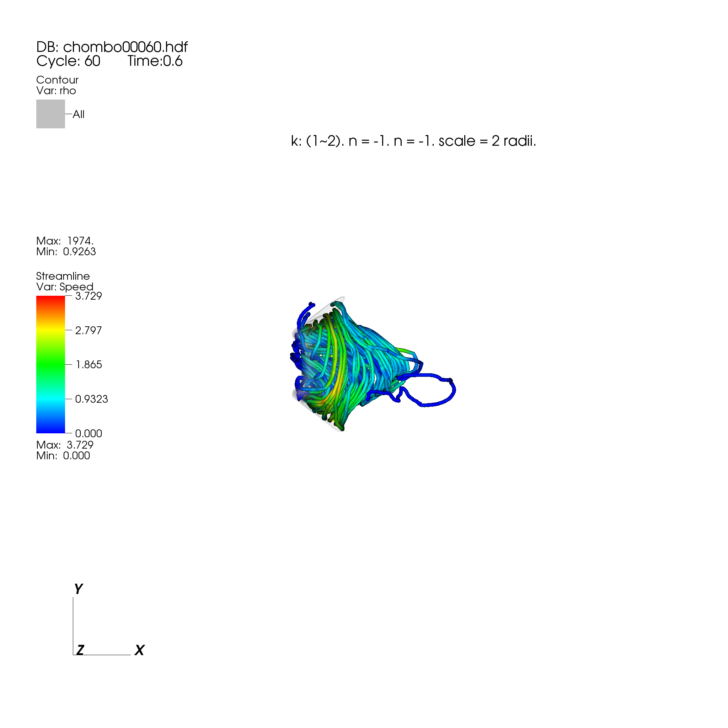
Task: Click the Var: Speed label
Action: coord(64,287)
